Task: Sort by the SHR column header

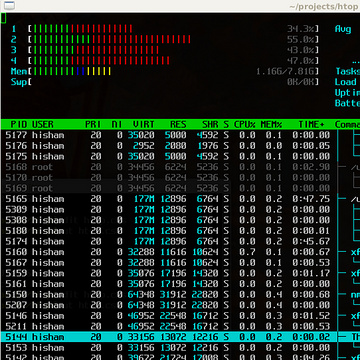Action: (210, 125)
